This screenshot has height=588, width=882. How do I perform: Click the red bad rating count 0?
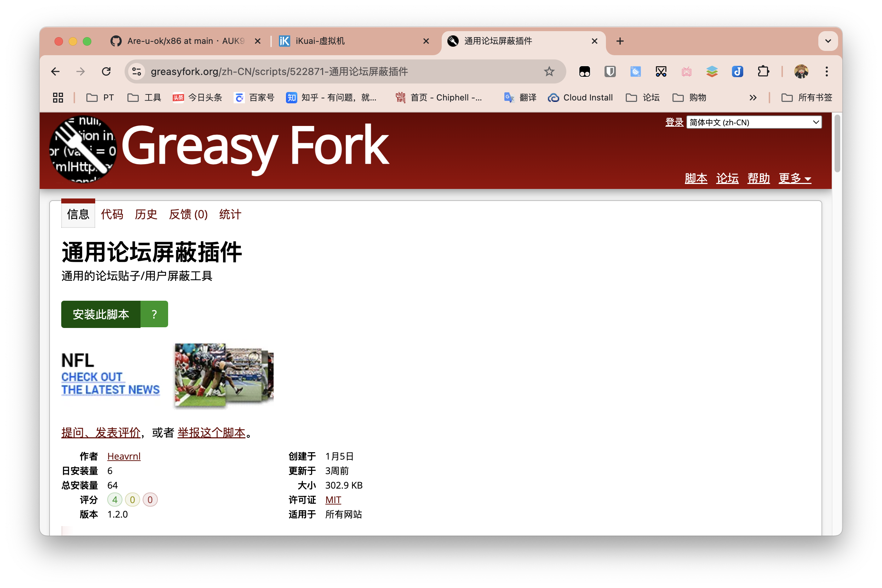(x=150, y=500)
